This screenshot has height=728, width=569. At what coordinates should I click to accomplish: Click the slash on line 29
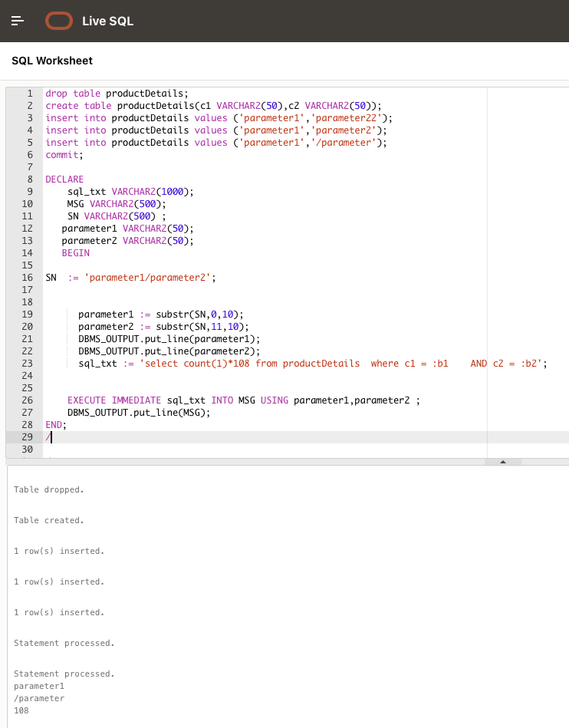point(48,437)
